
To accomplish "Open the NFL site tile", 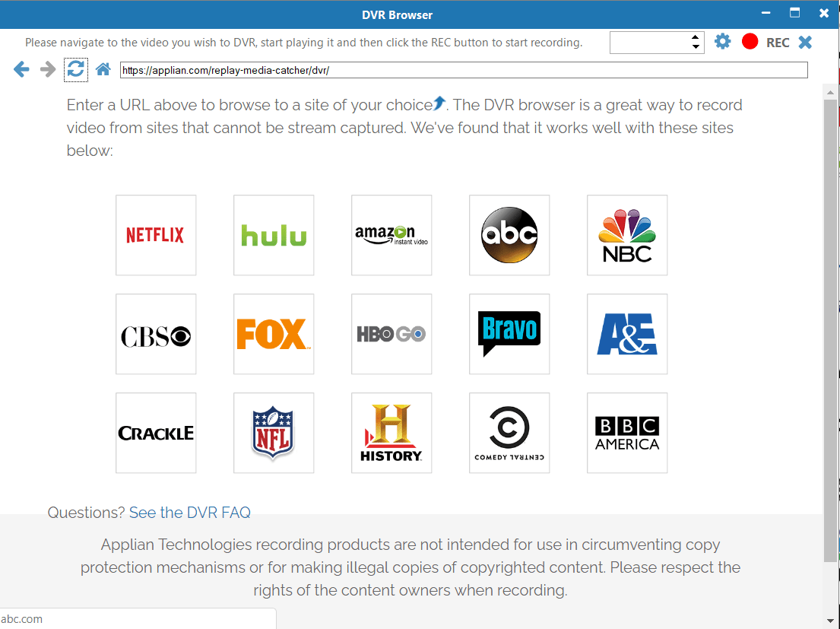I will pyautogui.click(x=274, y=433).
